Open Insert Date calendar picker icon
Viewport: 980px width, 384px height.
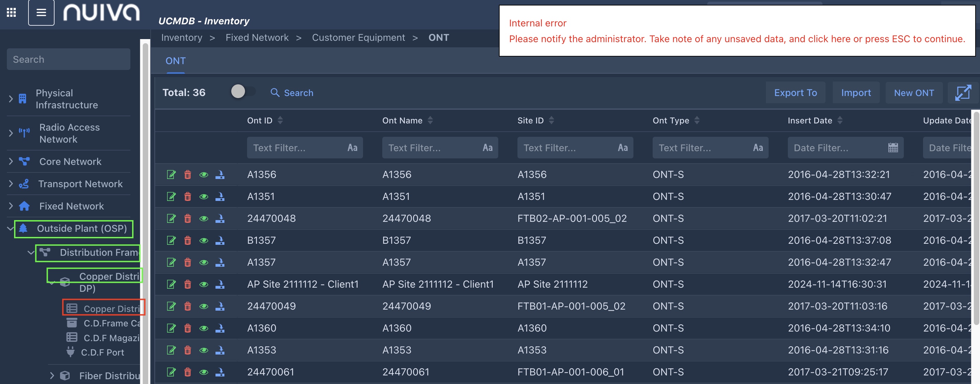point(893,147)
